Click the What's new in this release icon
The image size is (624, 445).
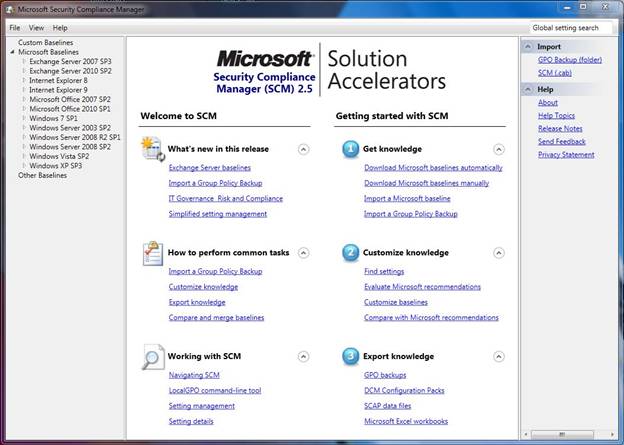point(153,149)
